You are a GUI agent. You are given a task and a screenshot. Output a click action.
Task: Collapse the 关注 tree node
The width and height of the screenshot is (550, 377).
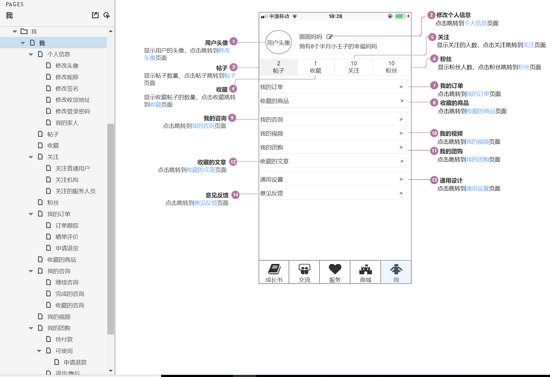click(31, 157)
